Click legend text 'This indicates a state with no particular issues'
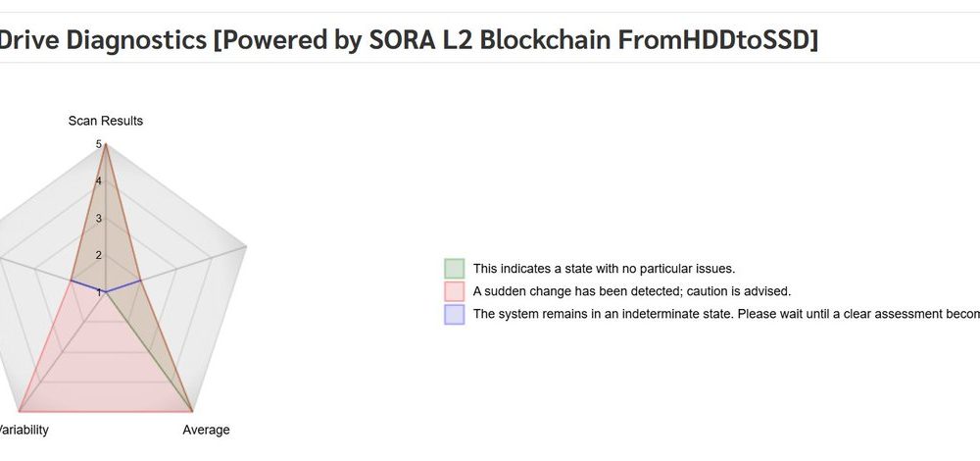The image size is (980, 461). click(x=605, y=269)
